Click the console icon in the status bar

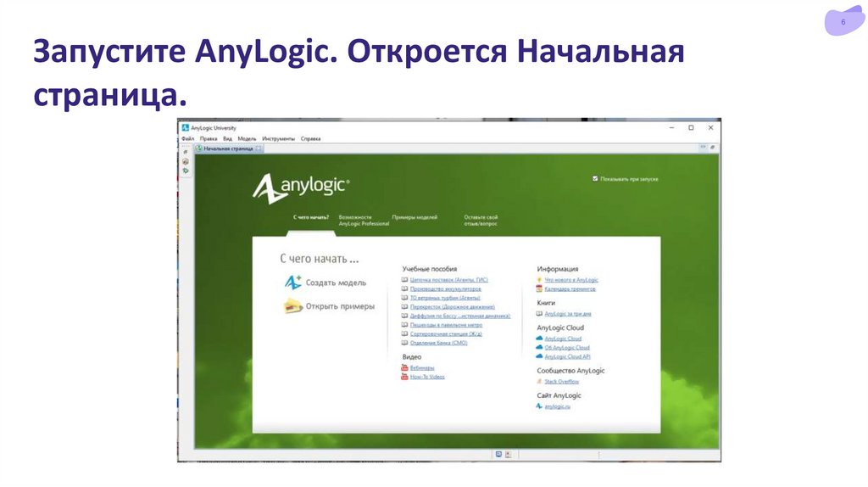[498, 454]
